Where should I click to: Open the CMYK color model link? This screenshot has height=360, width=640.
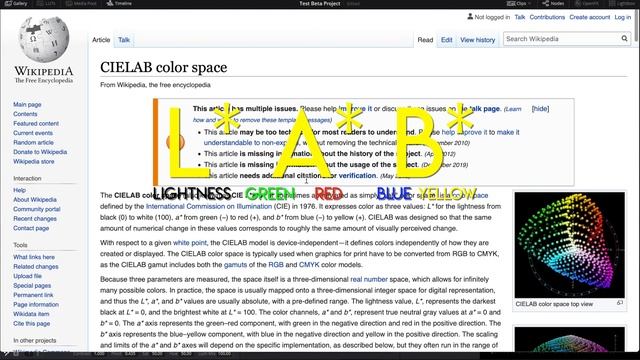(309, 264)
